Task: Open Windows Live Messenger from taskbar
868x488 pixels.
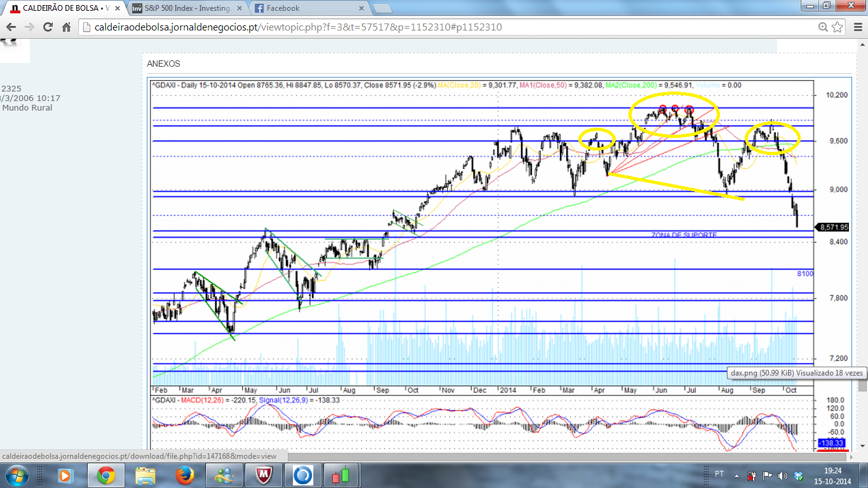Action: tap(224, 475)
